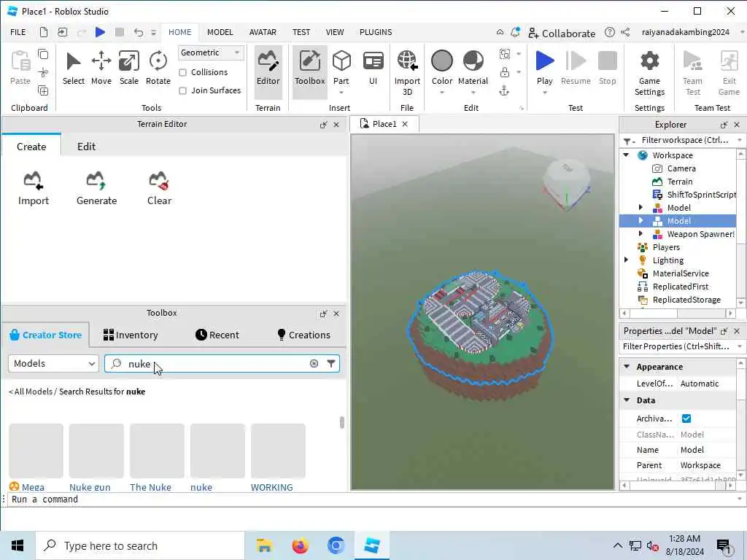Expand the Lighting node
The width and height of the screenshot is (747, 560).
click(627, 260)
